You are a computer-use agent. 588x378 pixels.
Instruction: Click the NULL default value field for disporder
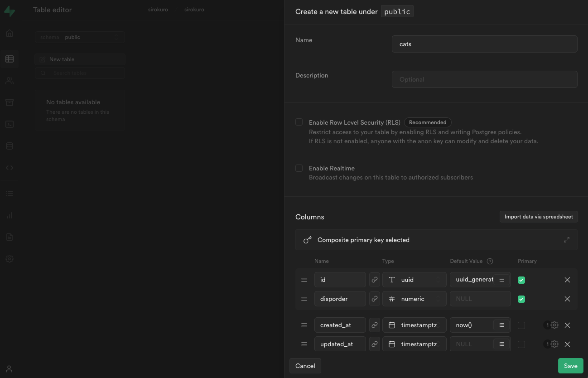pos(480,299)
